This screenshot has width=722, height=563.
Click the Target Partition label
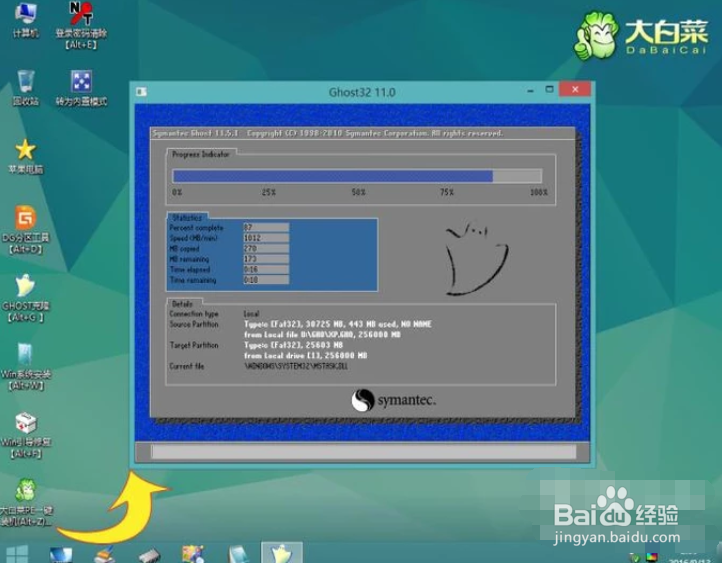coord(194,345)
